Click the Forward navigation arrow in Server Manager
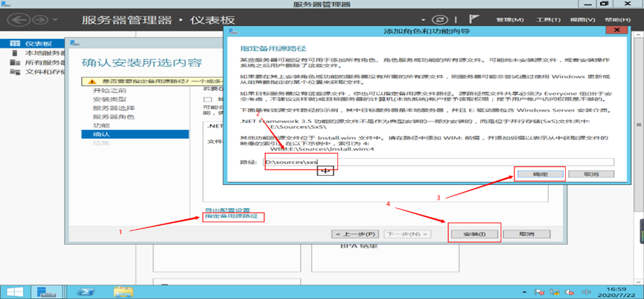Screen dimensions: 644x299 click(x=41, y=19)
